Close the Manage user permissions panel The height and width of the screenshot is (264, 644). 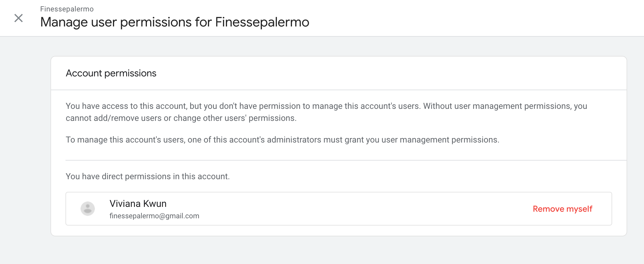[x=19, y=18]
